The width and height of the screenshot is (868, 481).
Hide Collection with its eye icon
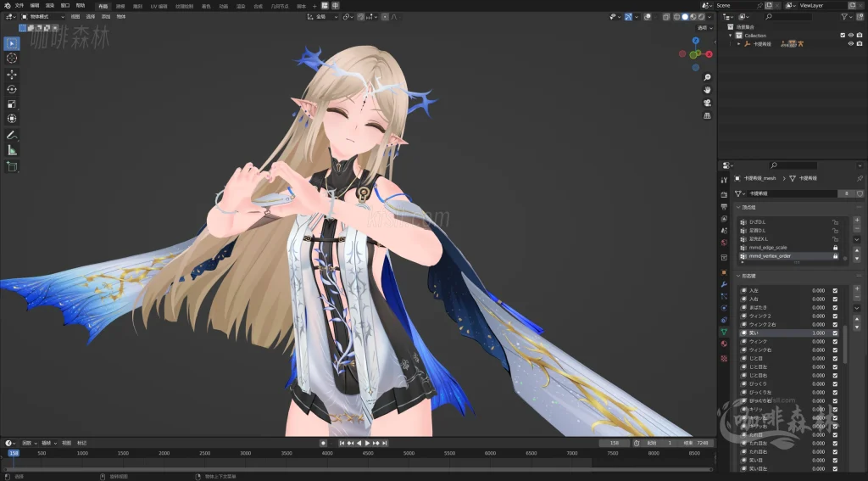click(x=851, y=35)
